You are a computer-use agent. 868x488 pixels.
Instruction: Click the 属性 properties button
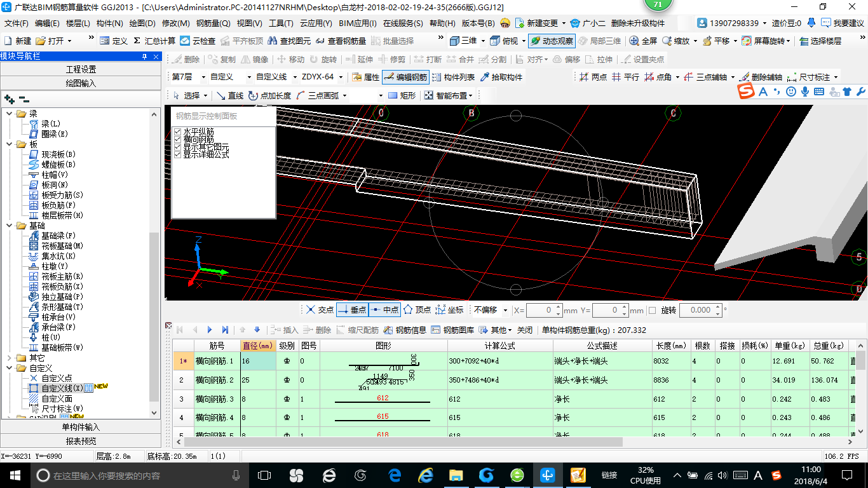(365, 77)
